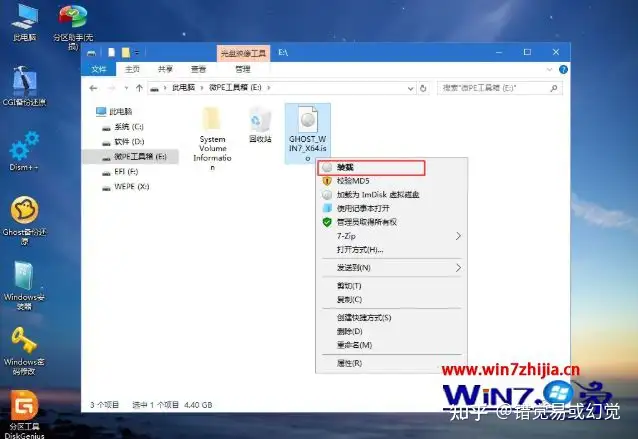Switch to the 主页 ribbon tab

click(x=132, y=70)
